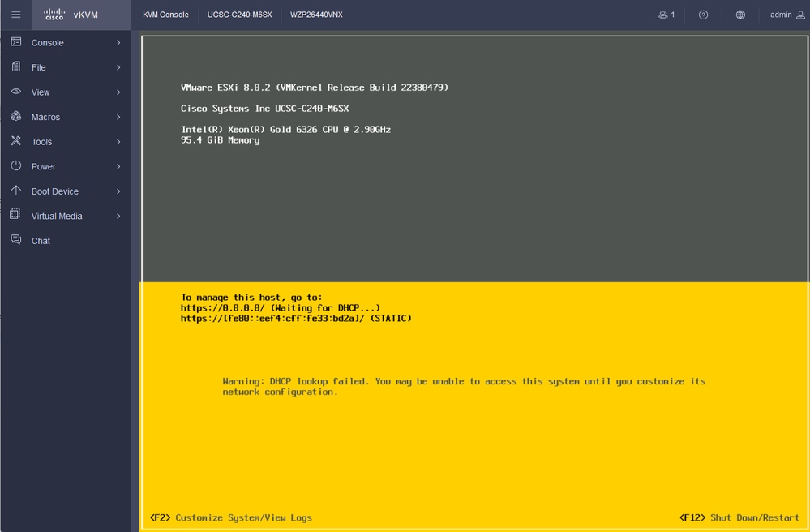Toggle the hamburger navigation menu
This screenshot has width=810, height=532.
(16, 15)
